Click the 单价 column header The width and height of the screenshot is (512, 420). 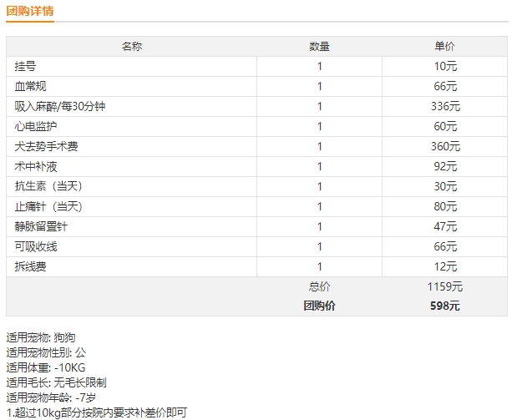click(x=444, y=46)
